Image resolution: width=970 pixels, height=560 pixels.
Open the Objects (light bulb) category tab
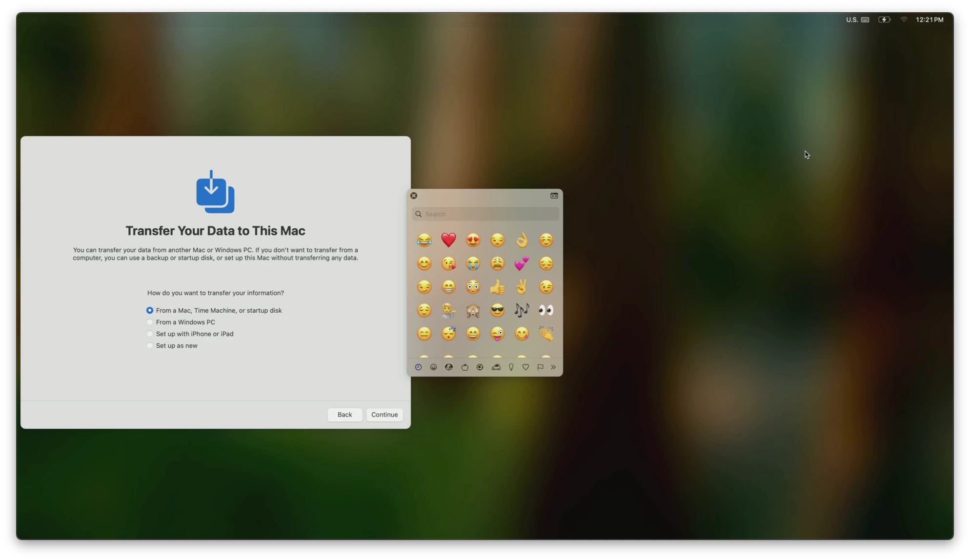coord(511,367)
